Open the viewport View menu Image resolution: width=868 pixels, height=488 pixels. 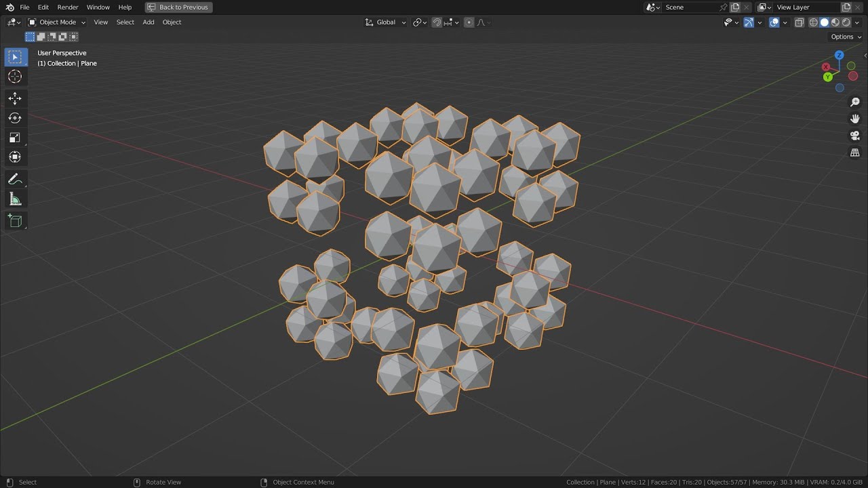101,22
